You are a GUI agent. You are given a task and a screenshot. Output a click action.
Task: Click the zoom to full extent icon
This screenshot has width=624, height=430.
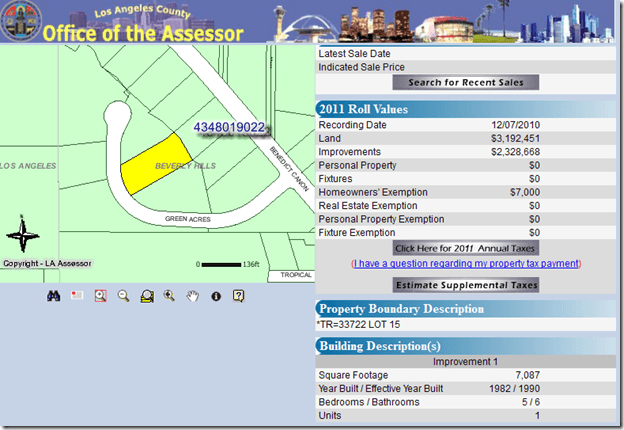[x=147, y=296]
